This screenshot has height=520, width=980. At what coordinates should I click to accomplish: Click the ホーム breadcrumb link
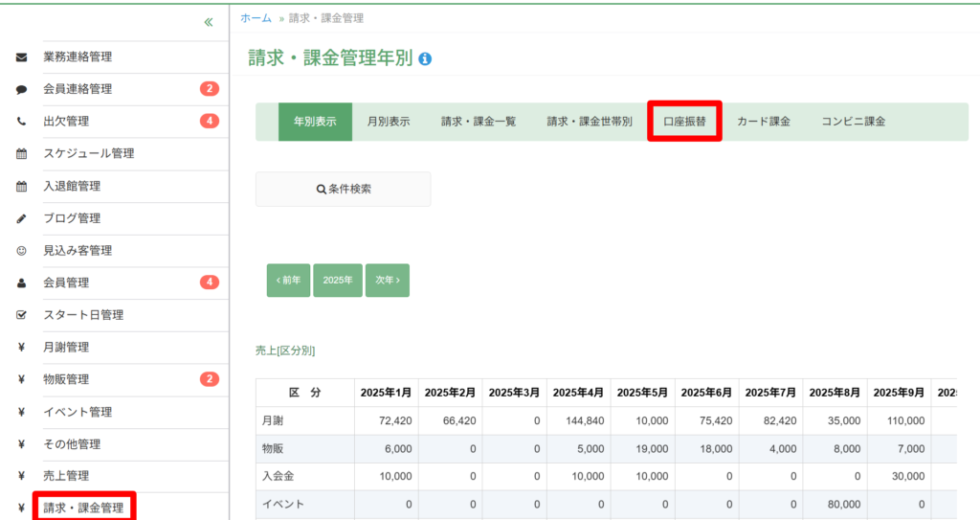tap(256, 18)
